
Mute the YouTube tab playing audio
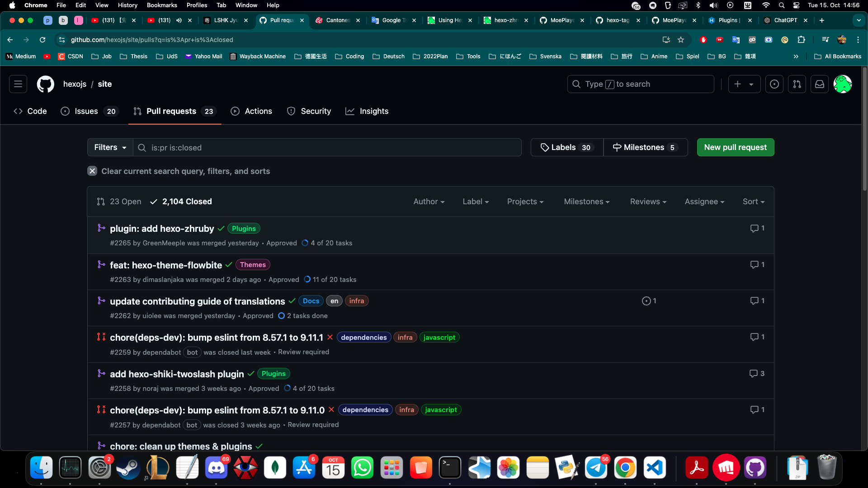(x=179, y=20)
